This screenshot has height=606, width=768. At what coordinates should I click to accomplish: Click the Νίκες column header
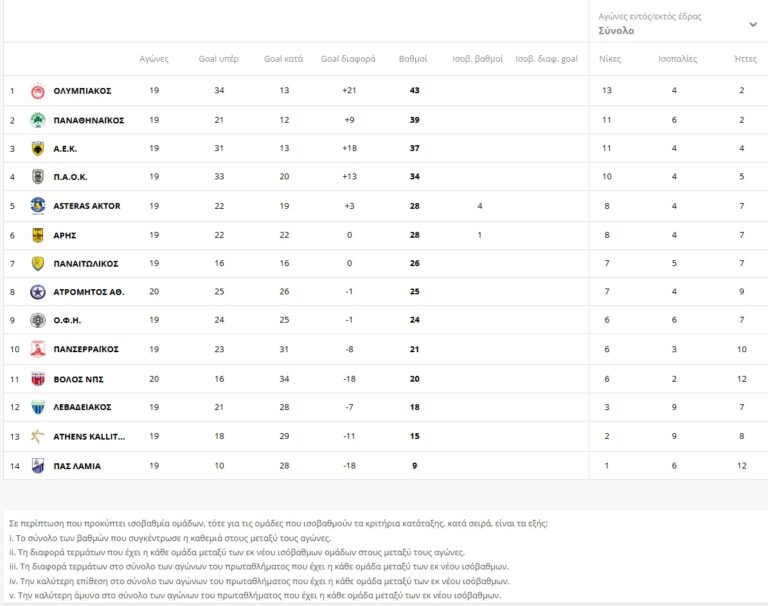(x=609, y=59)
